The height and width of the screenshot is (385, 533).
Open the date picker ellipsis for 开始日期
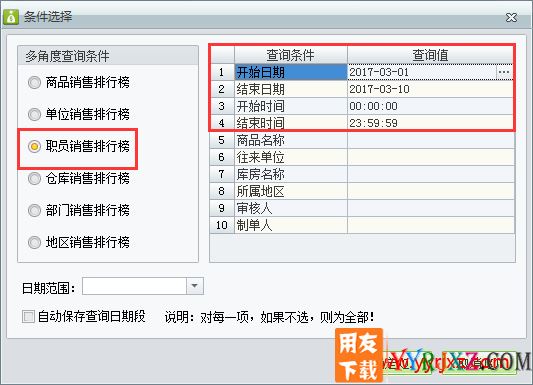pos(504,72)
